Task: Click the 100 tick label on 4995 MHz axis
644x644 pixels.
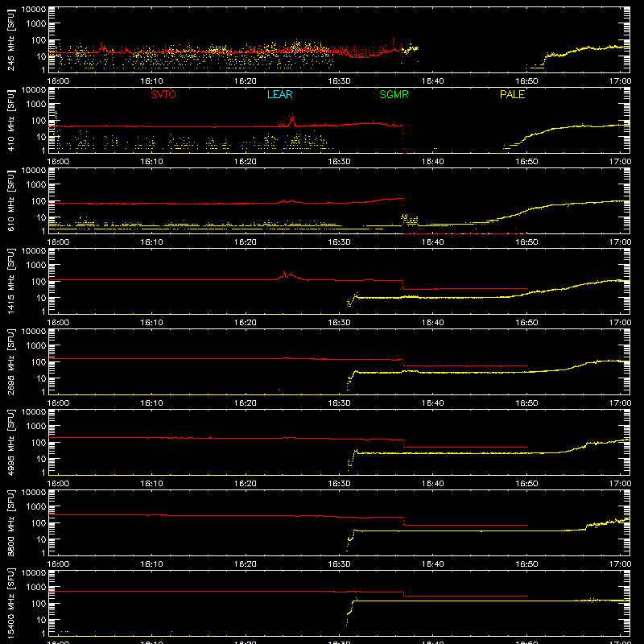Action: click(39, 443)
